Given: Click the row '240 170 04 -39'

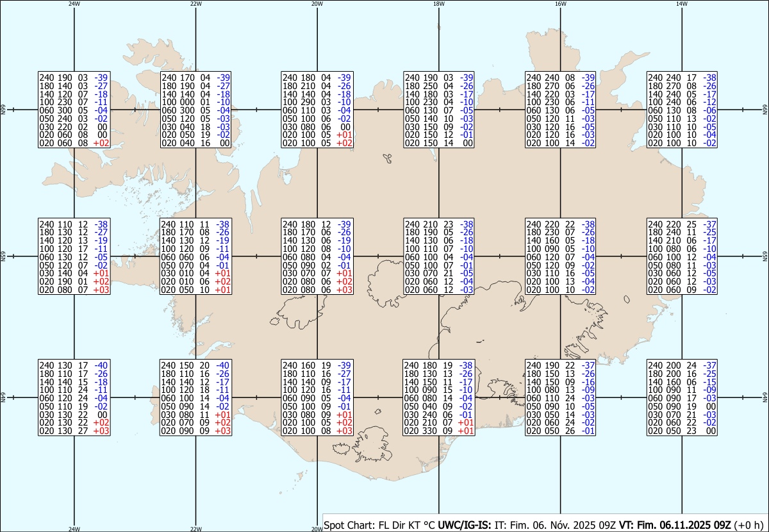Looking at the screenshot, I should [195, 77].
